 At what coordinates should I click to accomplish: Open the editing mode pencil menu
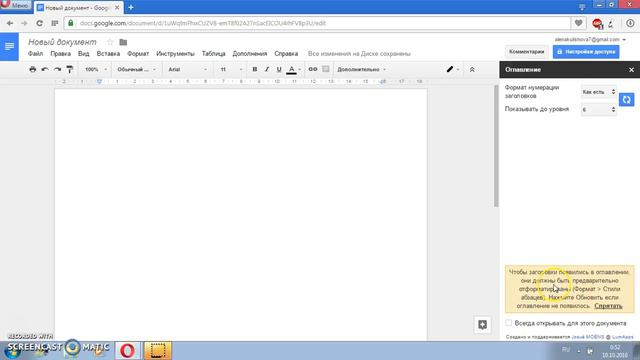click(452, 69)
